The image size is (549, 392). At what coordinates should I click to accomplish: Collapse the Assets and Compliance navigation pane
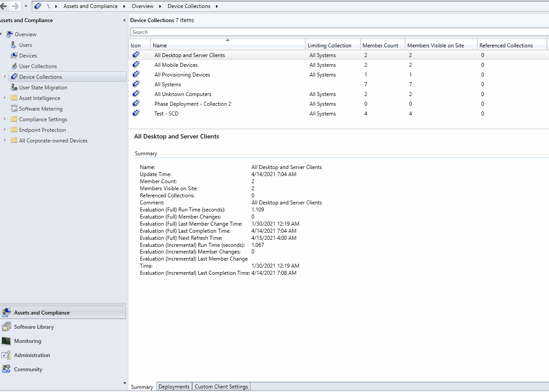pos(124,20)
